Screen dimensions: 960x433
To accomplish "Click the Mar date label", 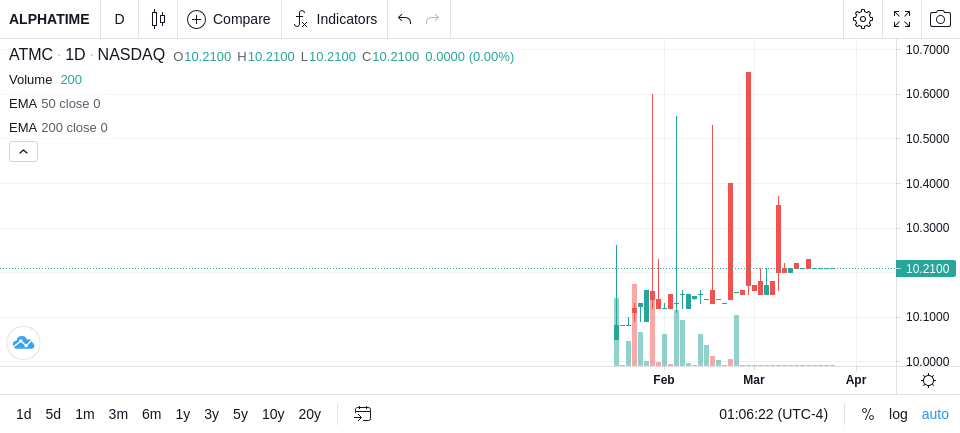I will tap(754, 380).
